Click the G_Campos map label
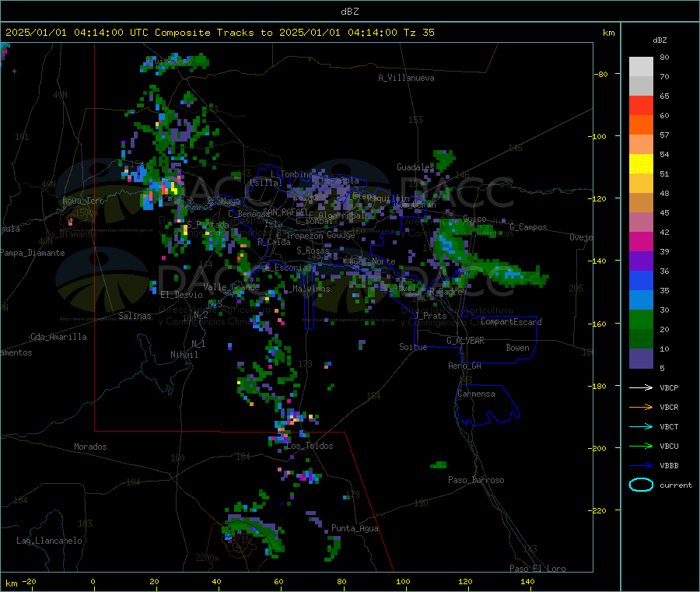Screen dimensions: 700x592 click(x=528, y=227)
